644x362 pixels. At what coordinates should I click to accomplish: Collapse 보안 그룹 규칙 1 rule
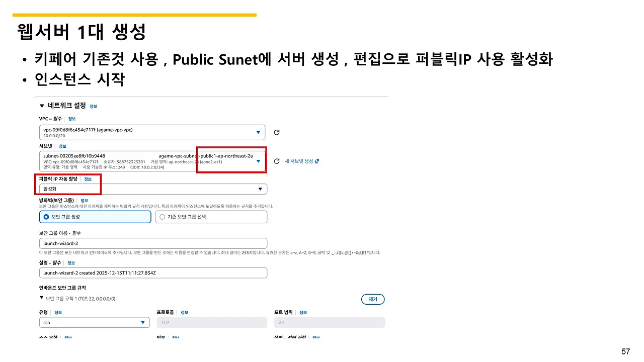pos(41,297)
